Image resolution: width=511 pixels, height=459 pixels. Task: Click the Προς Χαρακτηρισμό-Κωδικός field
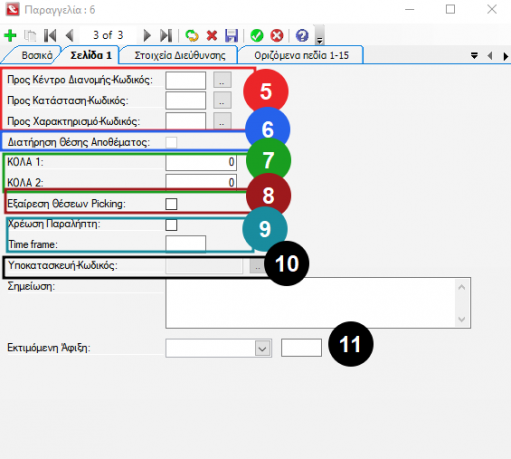click(186, 121)
